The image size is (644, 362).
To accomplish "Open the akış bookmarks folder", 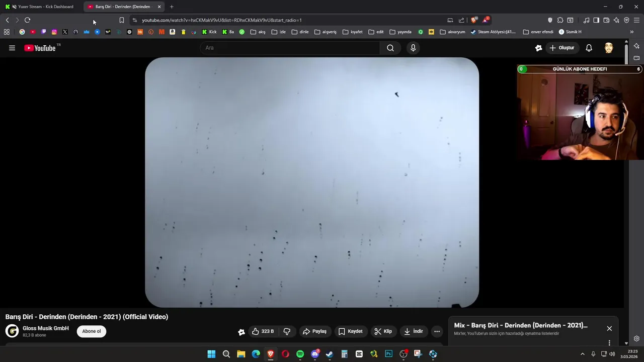I will pyautogui.click(x=258, y=32).
